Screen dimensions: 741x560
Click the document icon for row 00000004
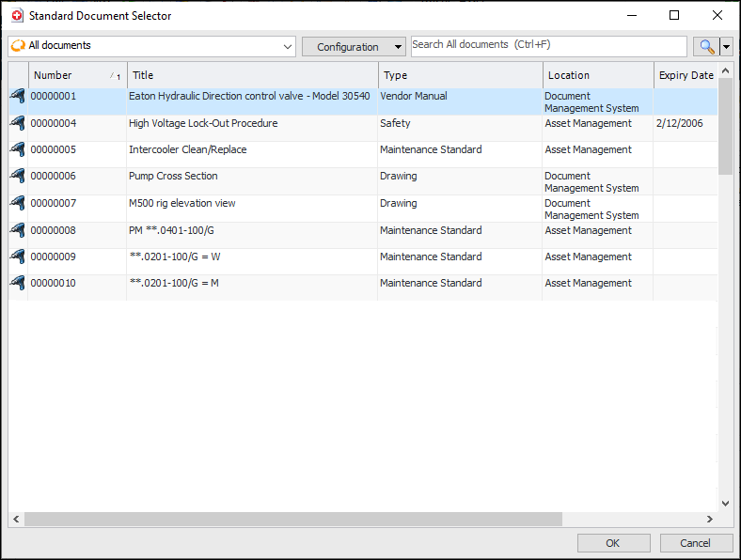[18, 123]
